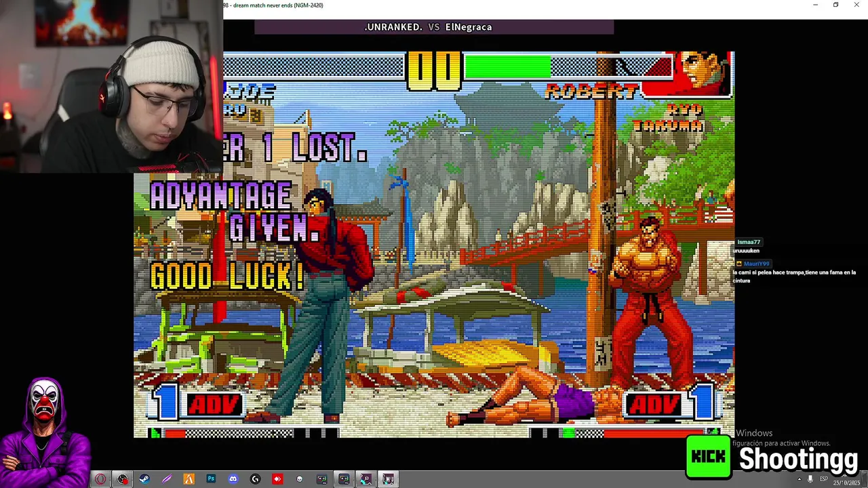Close the dream match never ends window
This screenshot has height=488, width=868.
856,5
